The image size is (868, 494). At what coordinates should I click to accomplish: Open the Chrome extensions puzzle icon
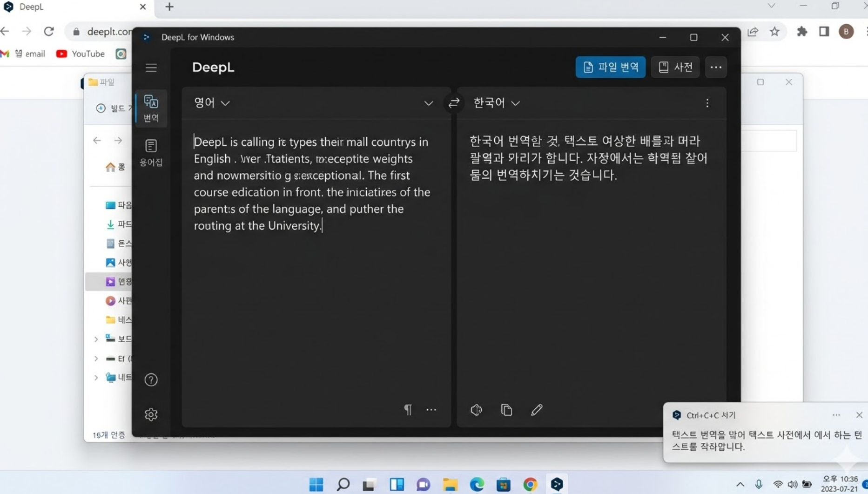pos(802,31)
